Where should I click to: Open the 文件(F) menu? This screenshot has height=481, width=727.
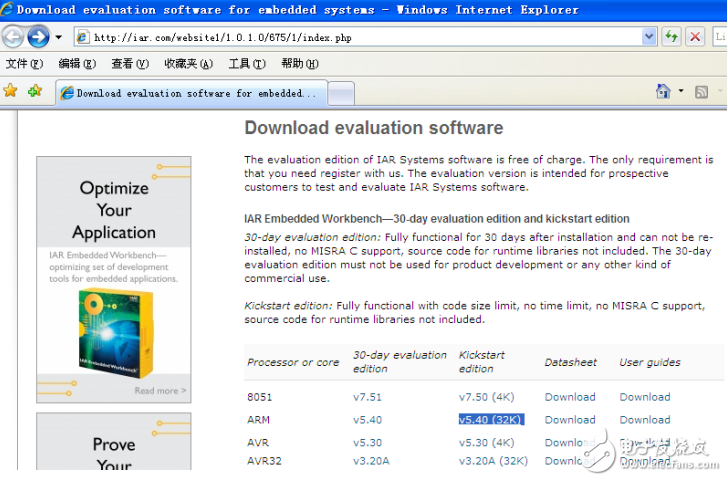pyautogui.click(x=24, y=64)
